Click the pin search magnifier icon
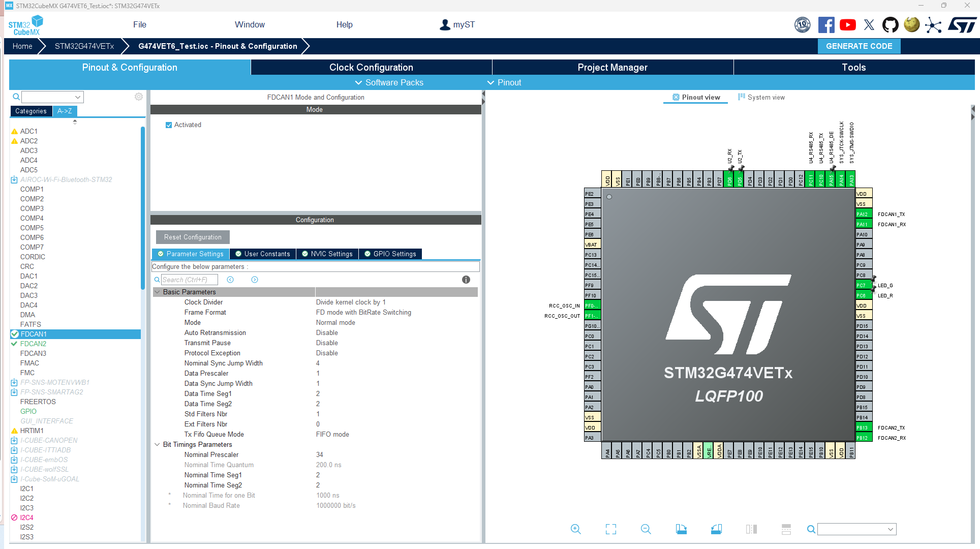 (811, 529)
